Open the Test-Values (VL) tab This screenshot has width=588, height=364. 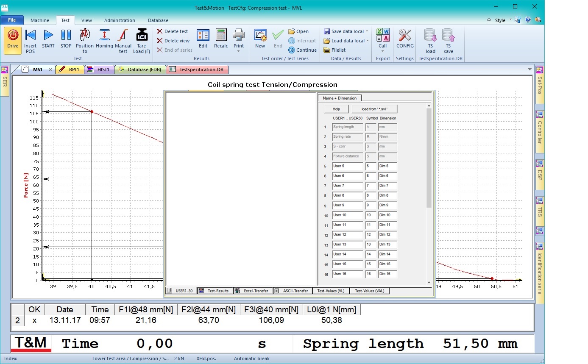[331, 291]
